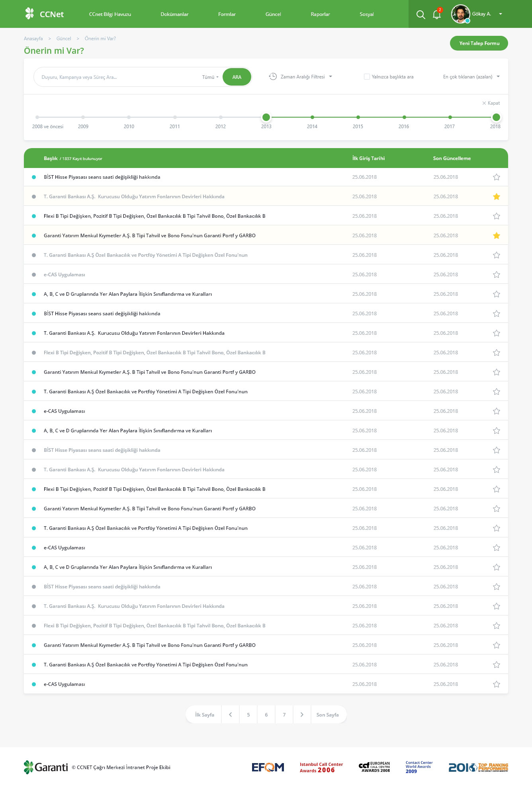Open the Raporlar menu
Image resolution: width=532 pixels, height=787 pixels.
click(320, 14)
